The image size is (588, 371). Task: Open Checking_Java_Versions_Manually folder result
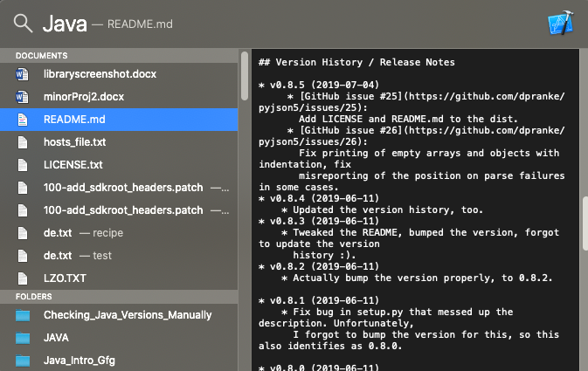click(119, 315)
